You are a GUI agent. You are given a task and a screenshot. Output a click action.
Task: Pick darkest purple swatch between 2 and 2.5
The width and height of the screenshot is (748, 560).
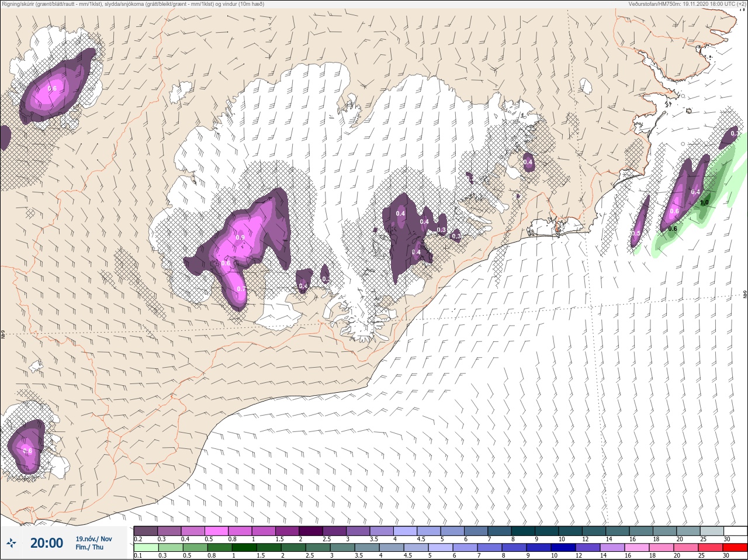pos(311,531)
